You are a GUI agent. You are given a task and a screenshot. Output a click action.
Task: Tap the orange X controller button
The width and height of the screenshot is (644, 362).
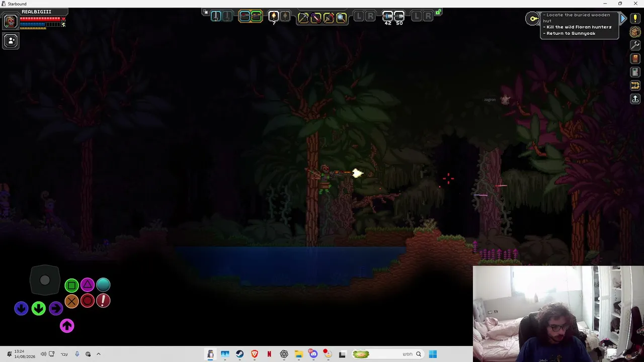(71, 301)
